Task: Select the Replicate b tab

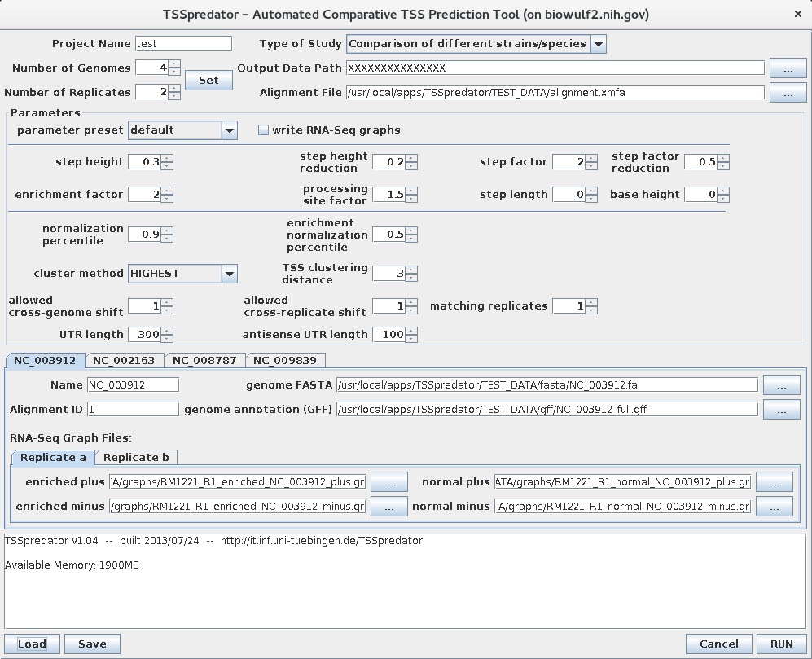Action: (x=136, y=457)
